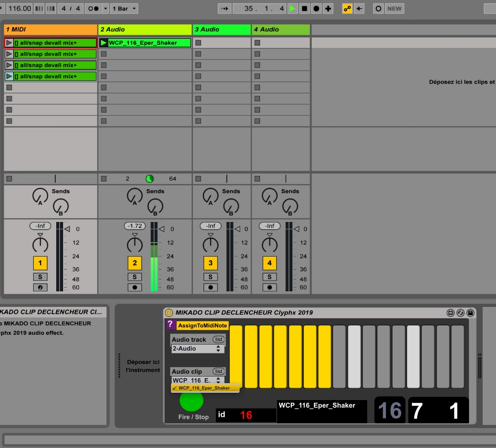The image size is (496, 448).
Task: Open the 1 Bar quantization menu
Action: [123, 8]
